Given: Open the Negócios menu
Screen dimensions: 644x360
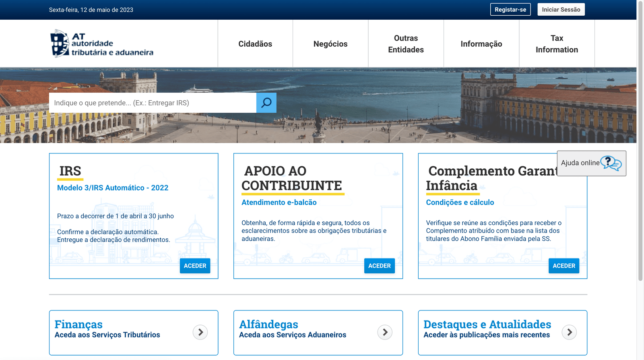Looking at the screenshot, I should (330, 44).
